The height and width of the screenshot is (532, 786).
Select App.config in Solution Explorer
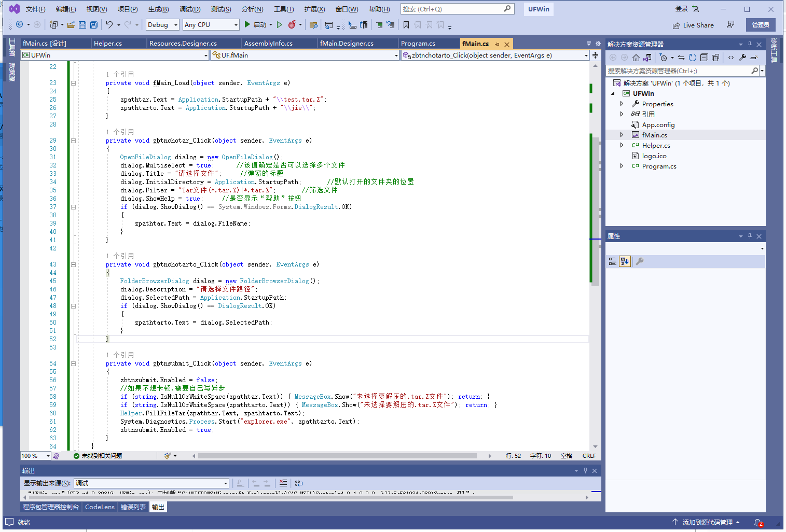(x=658, y=124)
